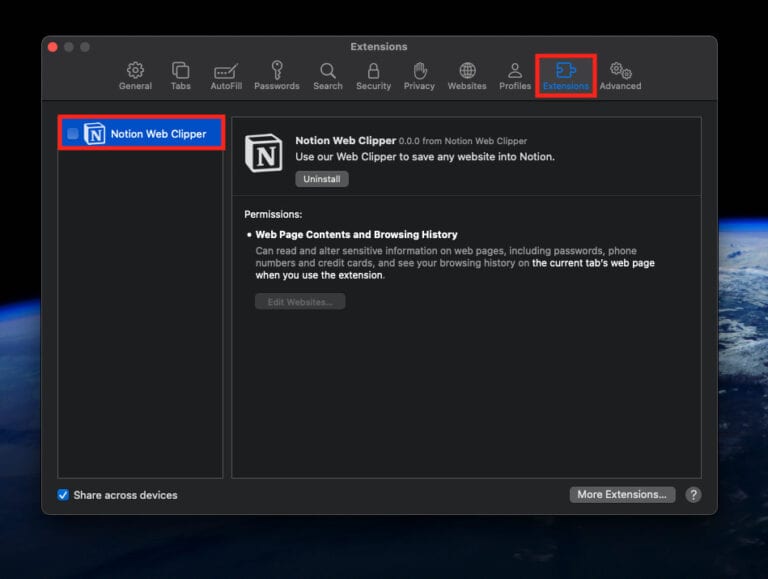The height and width of the screenshot is (579, 768).
Task: Click the More Extensions… button
Action: click(x=621, y=495)
